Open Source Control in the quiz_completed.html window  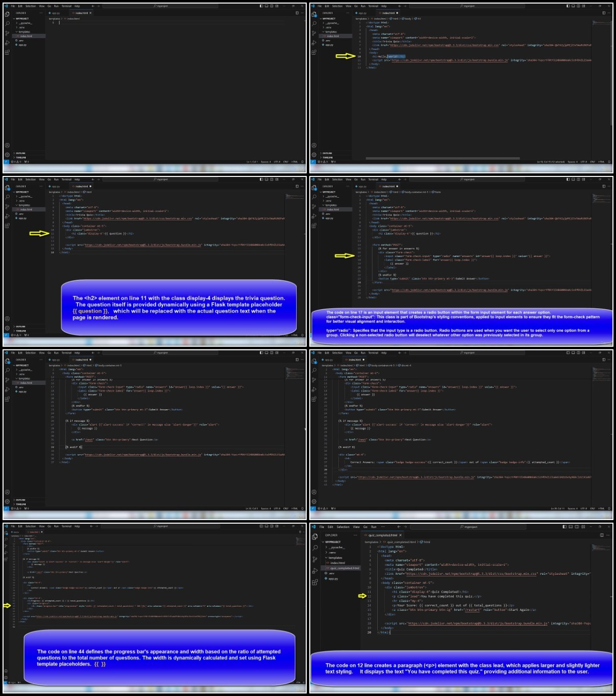(315, 559)
